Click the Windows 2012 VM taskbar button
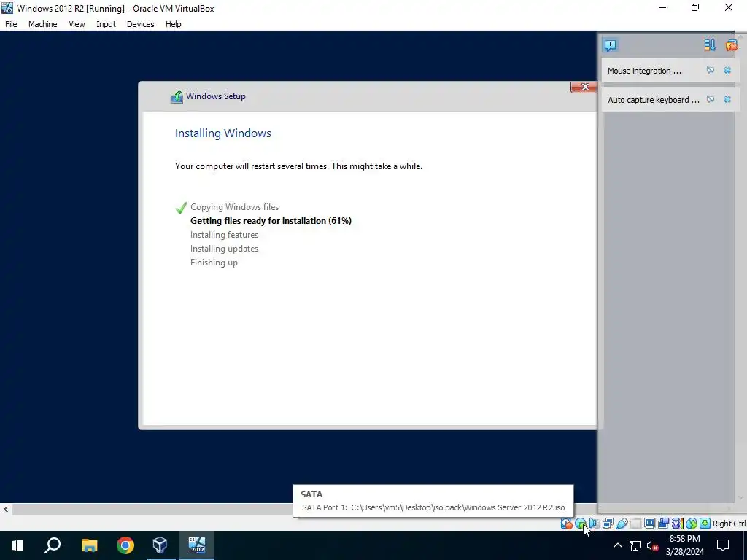 point(196,545)
